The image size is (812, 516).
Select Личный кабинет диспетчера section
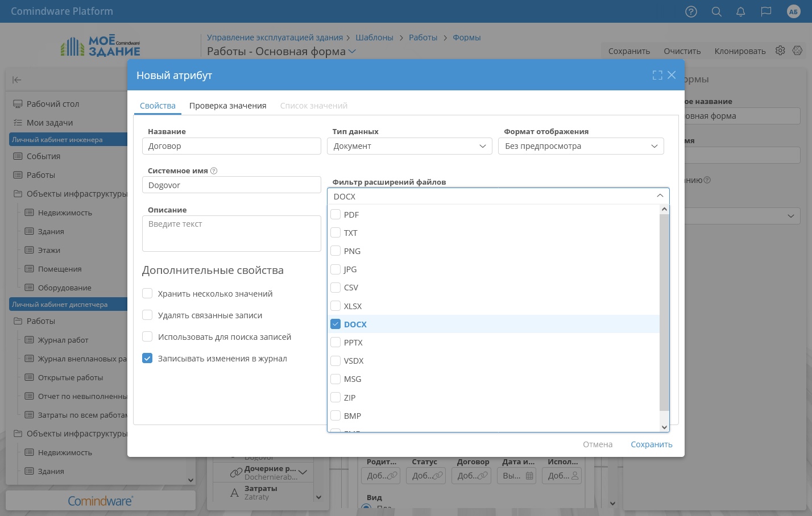point(68,304)
